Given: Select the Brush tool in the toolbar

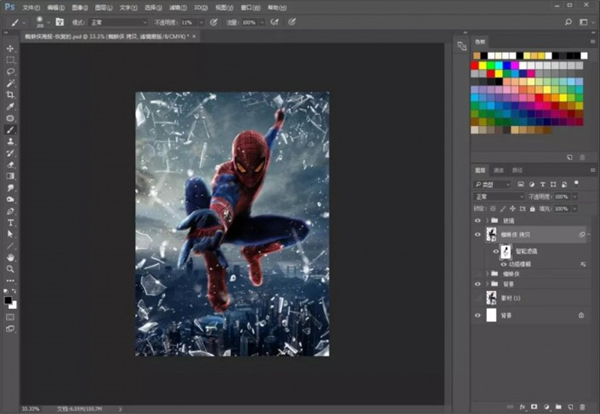Looking at the screenshot, I should click(11, 130).
